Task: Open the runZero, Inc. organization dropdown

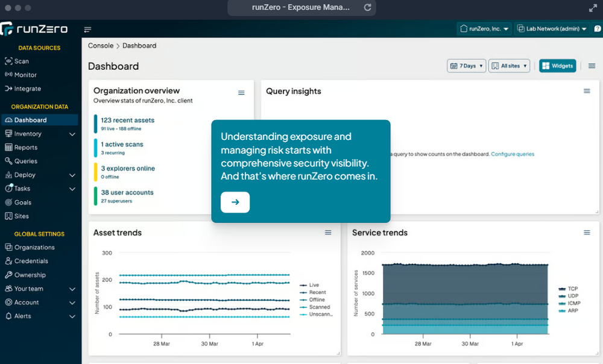Action: (x=484, y=29)
